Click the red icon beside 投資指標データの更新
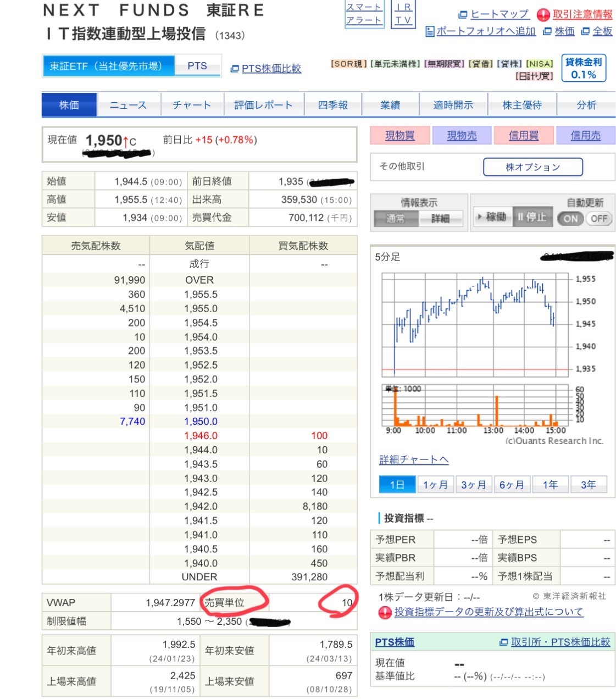 tap(385, 612)
